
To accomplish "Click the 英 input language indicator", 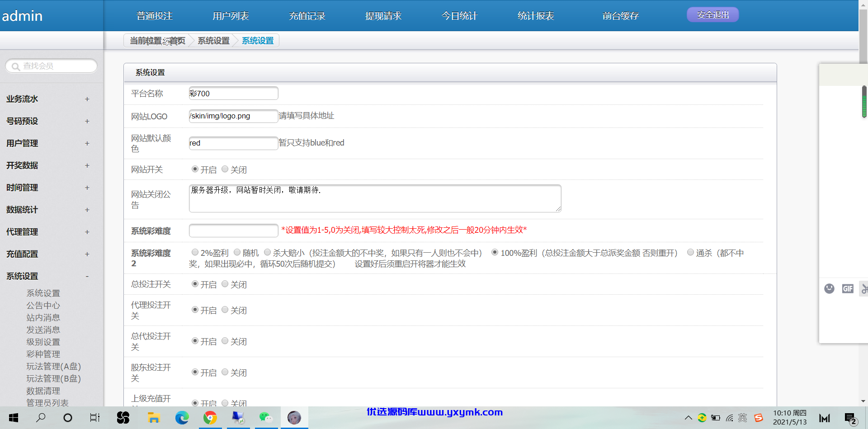I will (x=743, y=418).
